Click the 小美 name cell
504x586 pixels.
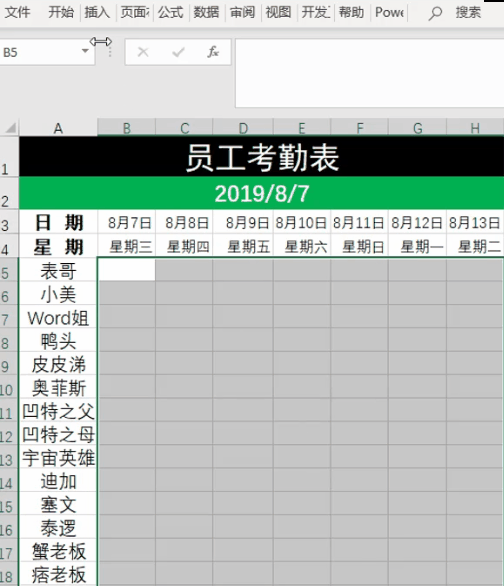58,293
